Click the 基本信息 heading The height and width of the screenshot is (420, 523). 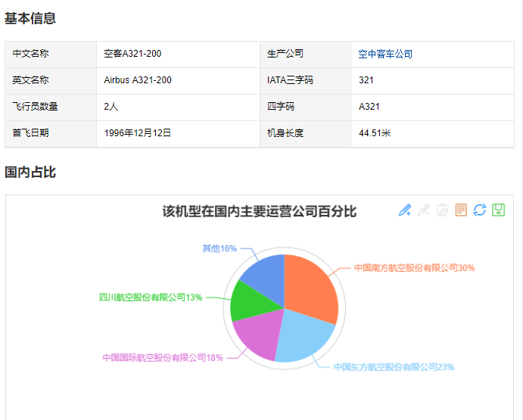click(30, 18)
